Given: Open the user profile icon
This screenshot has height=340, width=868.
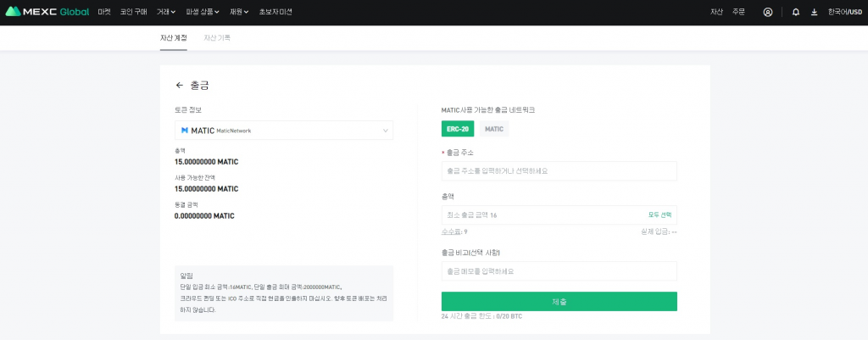Looking at the screenshot, I should (x=767, y=12).
